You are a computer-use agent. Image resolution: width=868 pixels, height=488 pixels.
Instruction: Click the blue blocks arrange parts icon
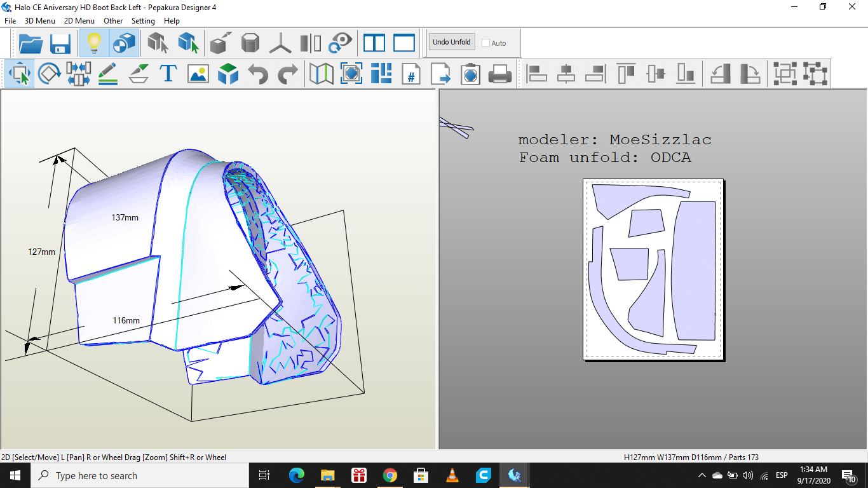[x=381, y=74]
